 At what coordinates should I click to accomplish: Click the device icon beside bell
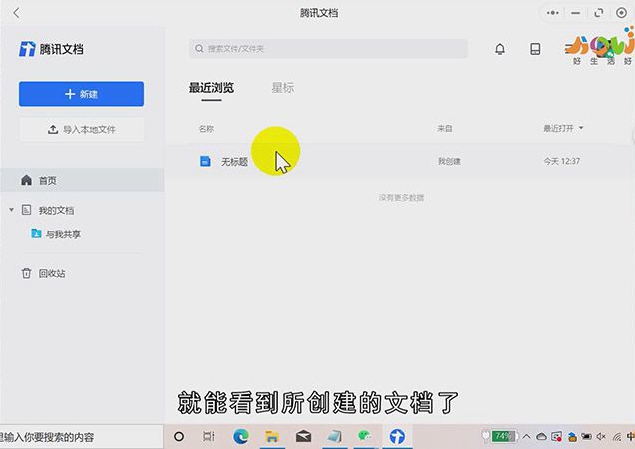point(535,49)
